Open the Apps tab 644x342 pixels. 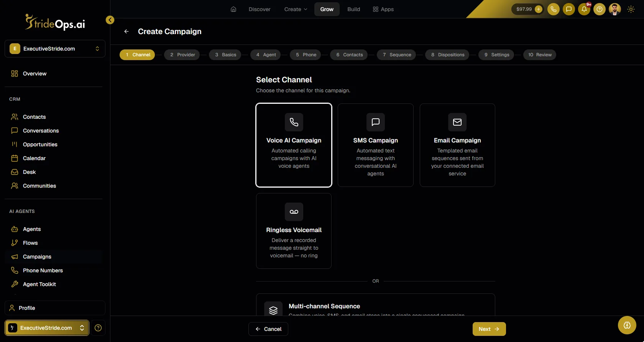[383, 9]
